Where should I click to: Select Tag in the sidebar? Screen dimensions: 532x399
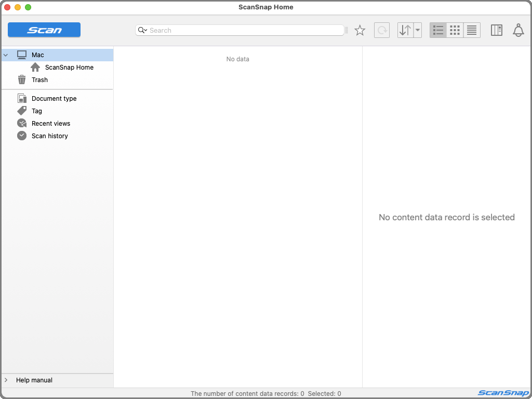pos(37,111)
